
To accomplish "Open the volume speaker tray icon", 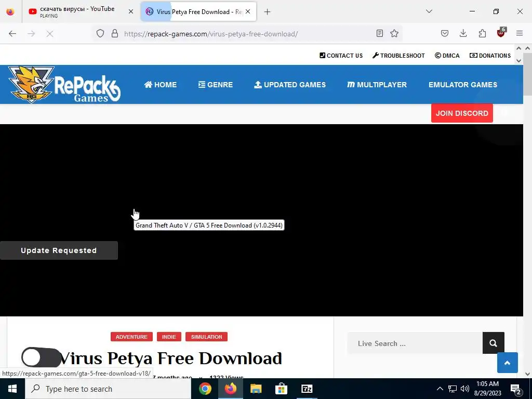I will coord(465,389).
